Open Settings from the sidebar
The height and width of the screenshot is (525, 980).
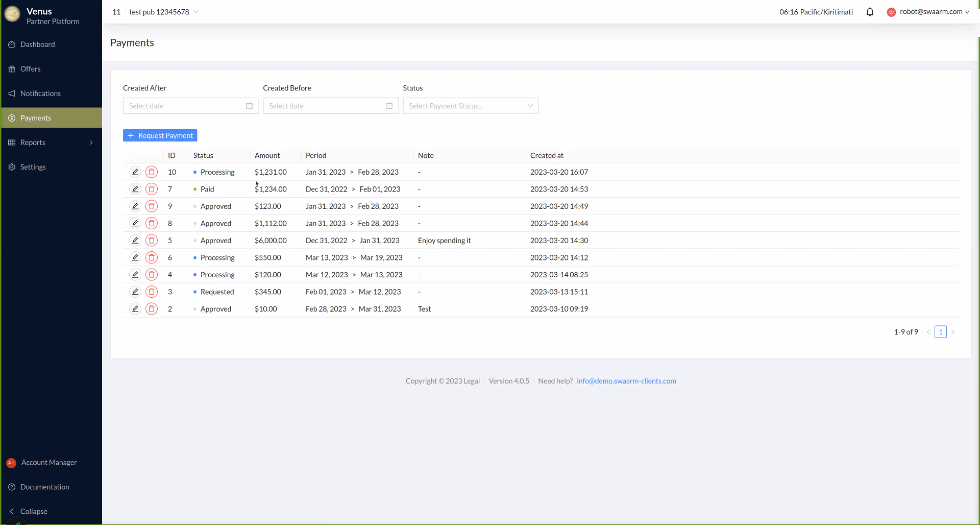33,167
